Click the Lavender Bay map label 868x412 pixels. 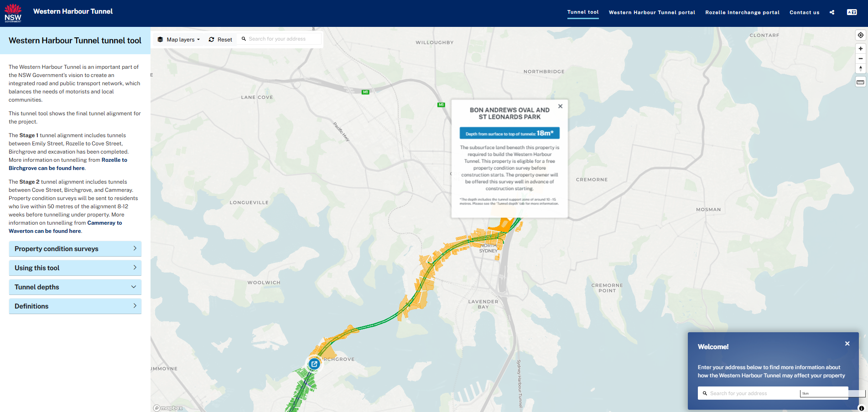coord(483,304)
